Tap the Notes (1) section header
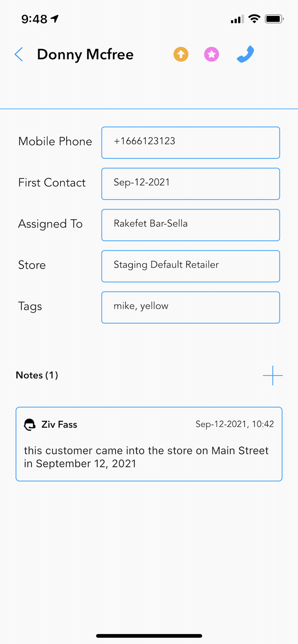Viewport: 298px width, 644px height. 37,375
